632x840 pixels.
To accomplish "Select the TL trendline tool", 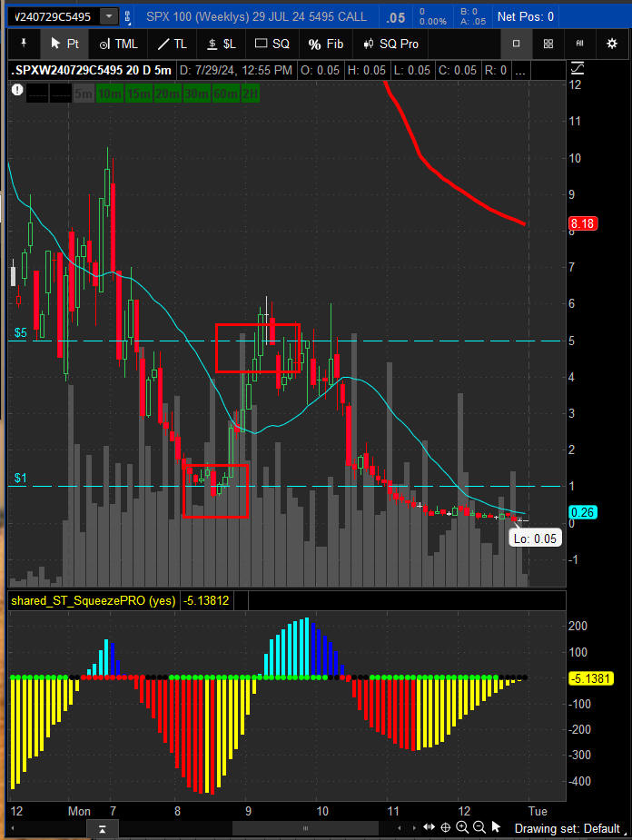I will click(172, 44).
